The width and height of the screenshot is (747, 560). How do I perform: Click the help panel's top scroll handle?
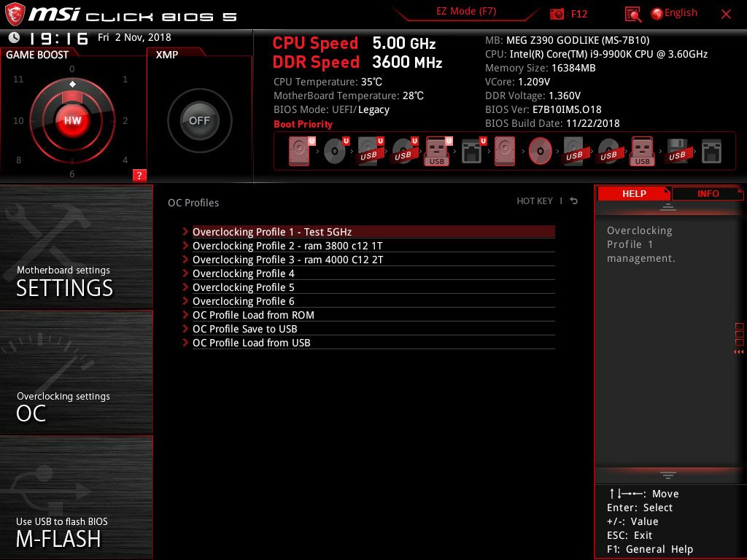point(668,207)
